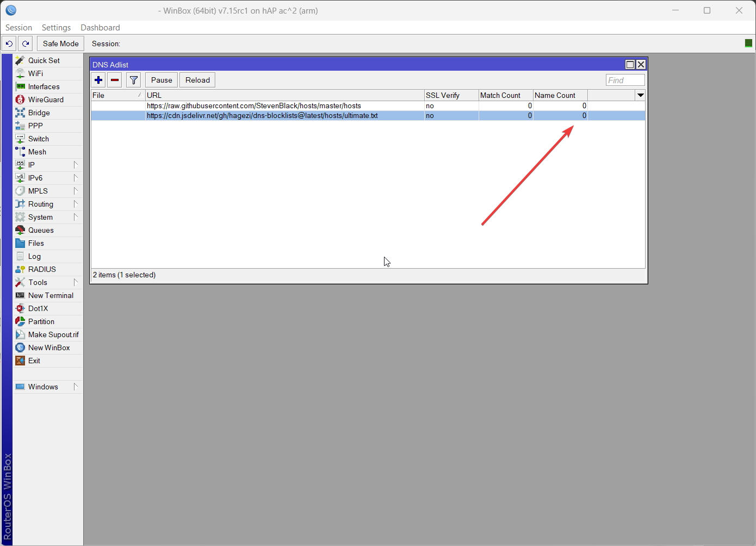The width and height of the screenshot is (756, 546).
Task: Open the Files section
Action: (48, 243)
